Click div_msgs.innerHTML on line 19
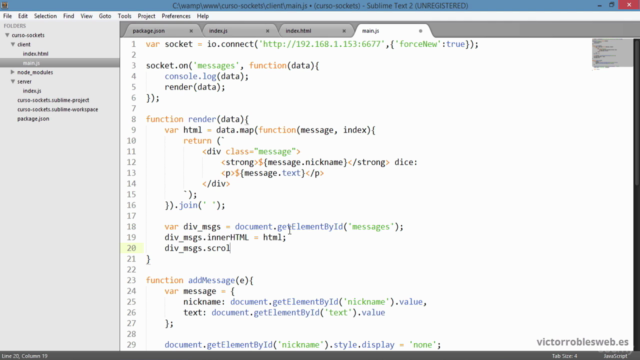The height and width of the screenshot is (360, 640). [206, 238]
